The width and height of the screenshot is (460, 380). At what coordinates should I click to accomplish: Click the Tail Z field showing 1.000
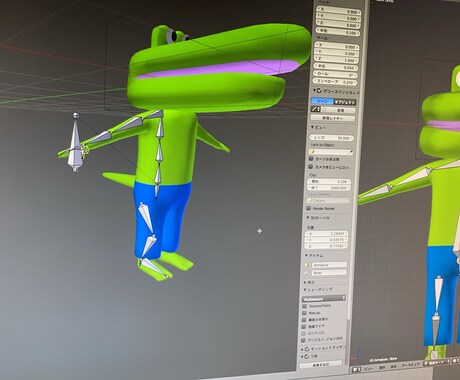click(336, 60)
